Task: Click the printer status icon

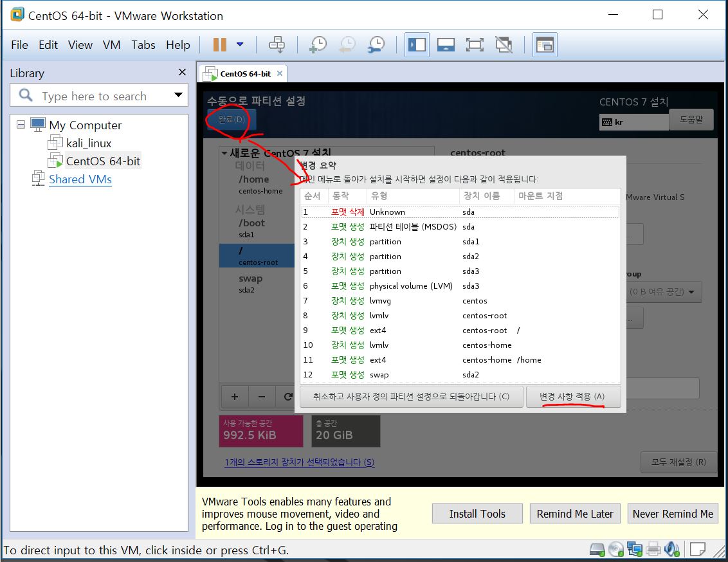Action: (653, 550)
